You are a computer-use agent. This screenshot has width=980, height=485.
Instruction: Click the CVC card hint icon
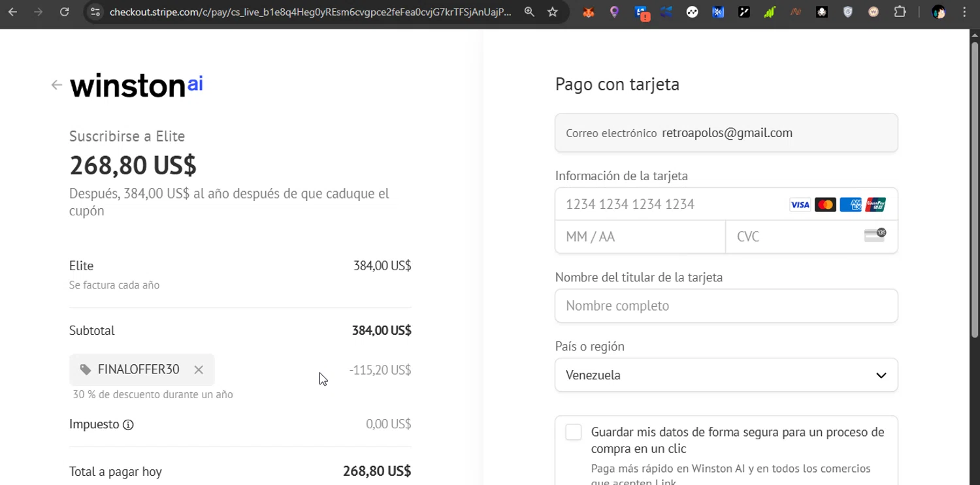click(875, 236)
